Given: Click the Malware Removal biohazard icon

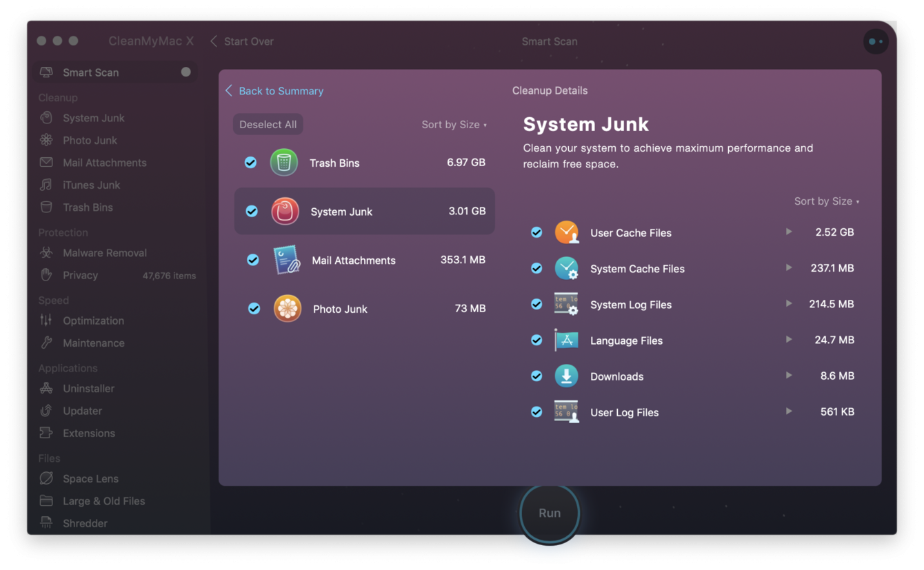Looking at the screenshot, I should 46,253.
